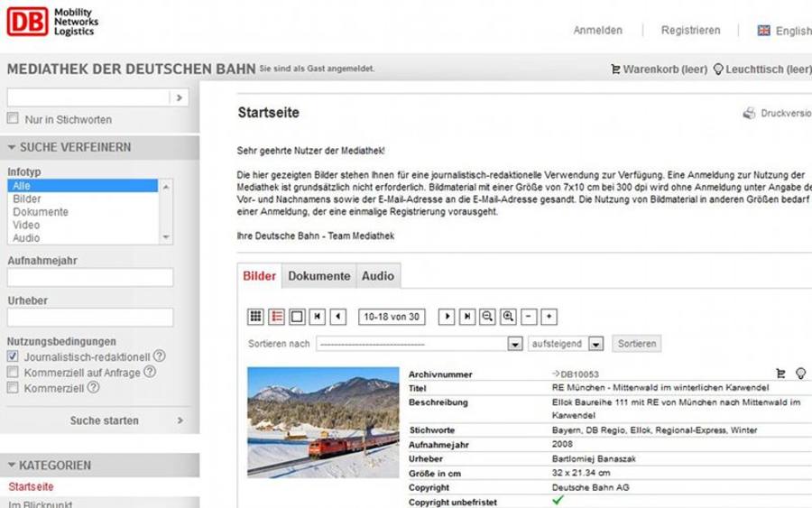Switch to the Bilder tab
This screenshot has height=508, width=812.
tap(260, 276)
